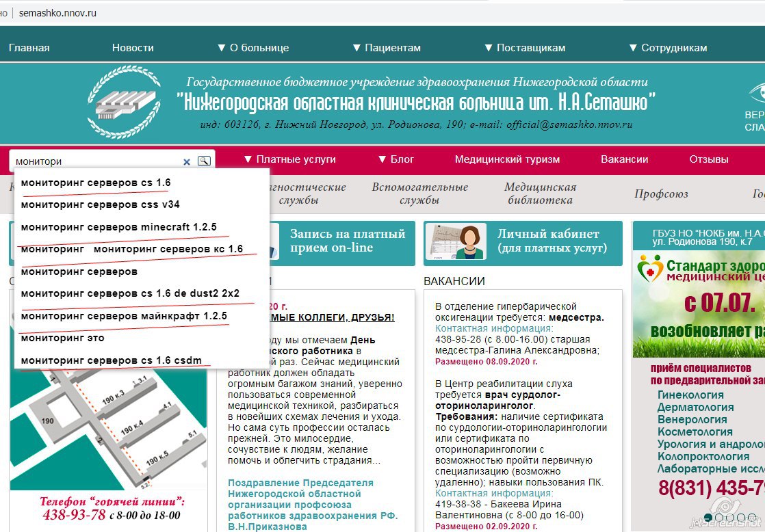This screenshot has width=765, height=532.
Task: Select suggestion мониторинг это
Action: 62,338
